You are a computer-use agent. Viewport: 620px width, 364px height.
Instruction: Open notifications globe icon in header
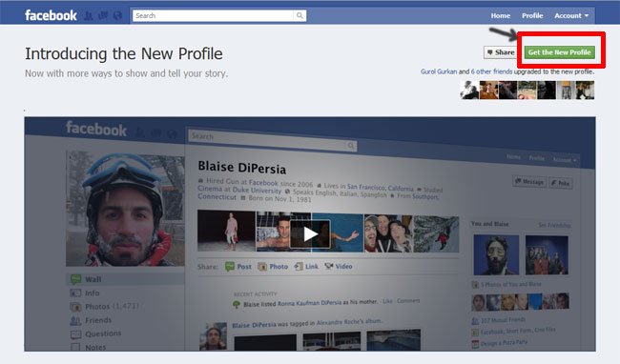tap(117, 16)
